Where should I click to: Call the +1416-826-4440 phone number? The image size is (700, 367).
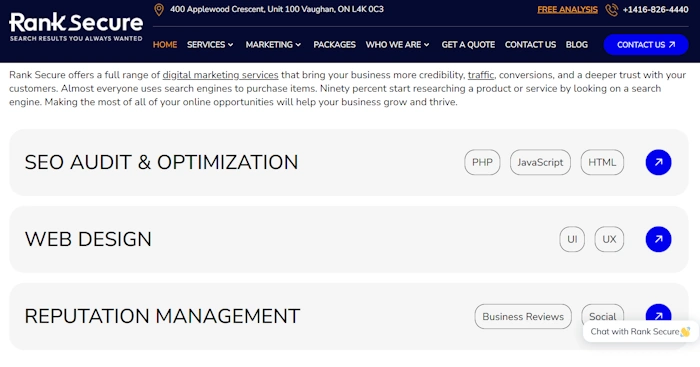pyautogui.click(x=655, y=9)
